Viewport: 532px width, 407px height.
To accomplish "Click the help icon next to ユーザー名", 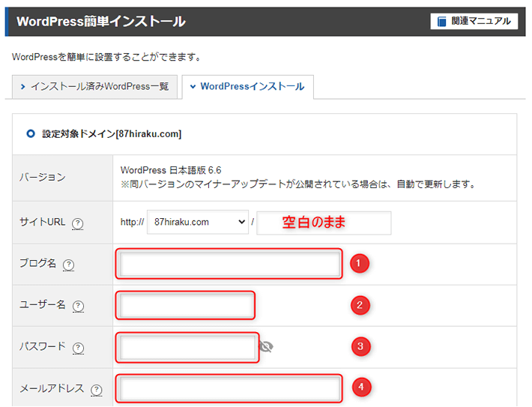I will 79,306.
